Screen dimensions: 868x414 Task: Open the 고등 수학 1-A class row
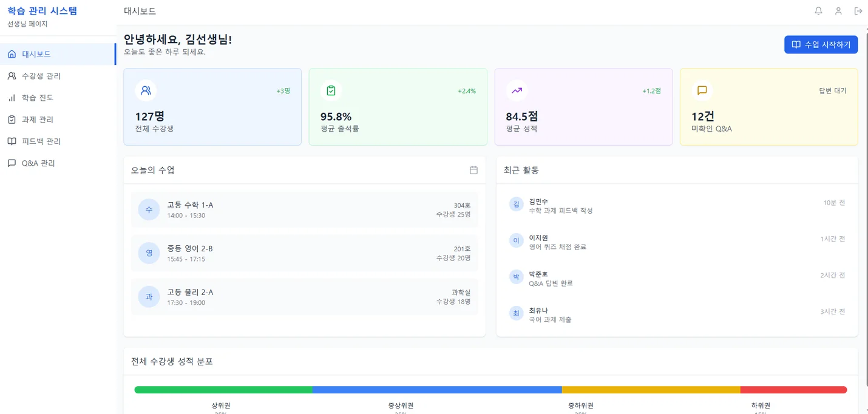click(304, 209)
